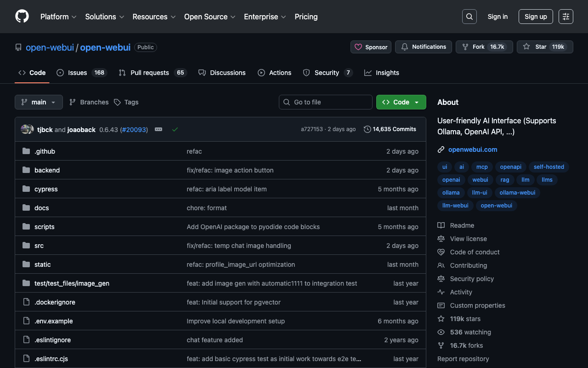588x368 pixels.
Task: Open Notifications bell button
Action: click(x=423, y=47)
